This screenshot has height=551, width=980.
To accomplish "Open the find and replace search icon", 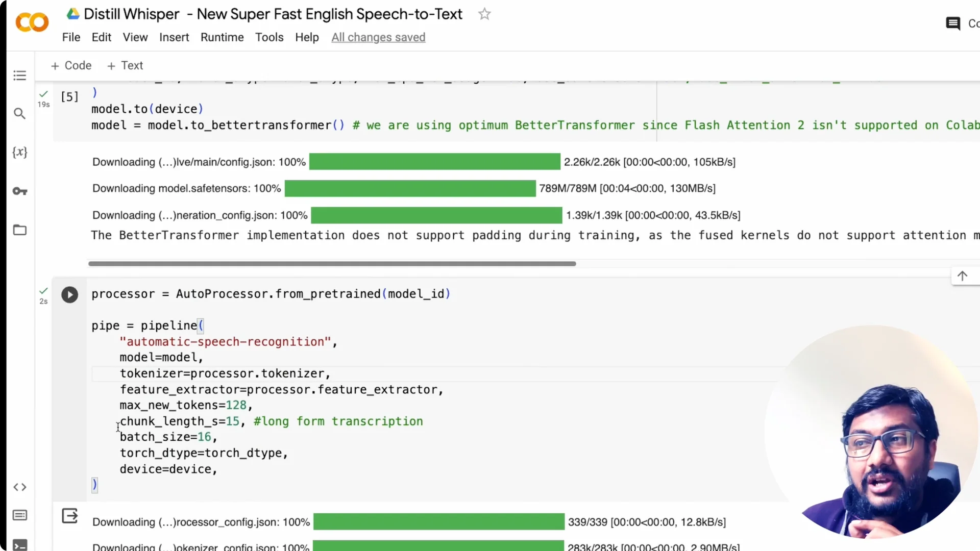I will tap(19, 113).
